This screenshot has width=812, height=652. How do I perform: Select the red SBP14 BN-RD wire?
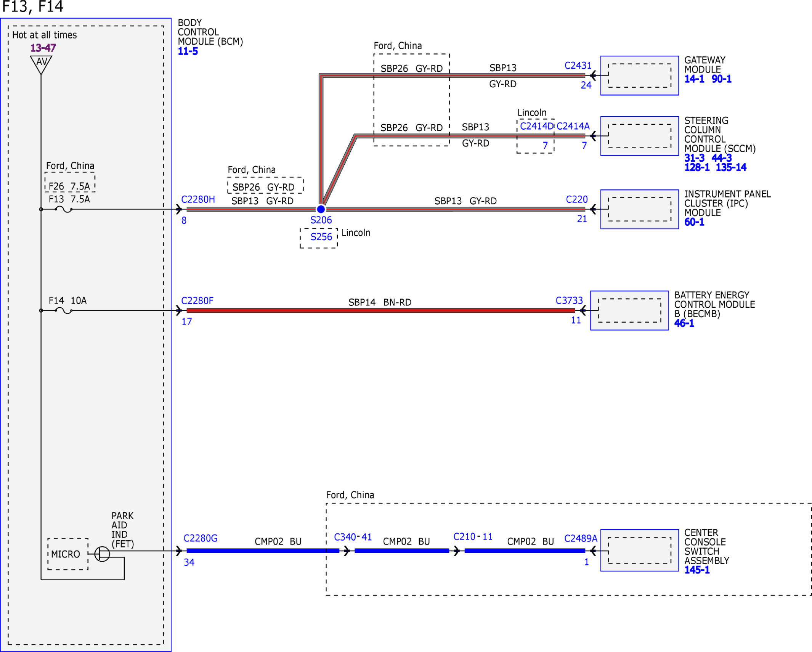[x=380, y=311]
